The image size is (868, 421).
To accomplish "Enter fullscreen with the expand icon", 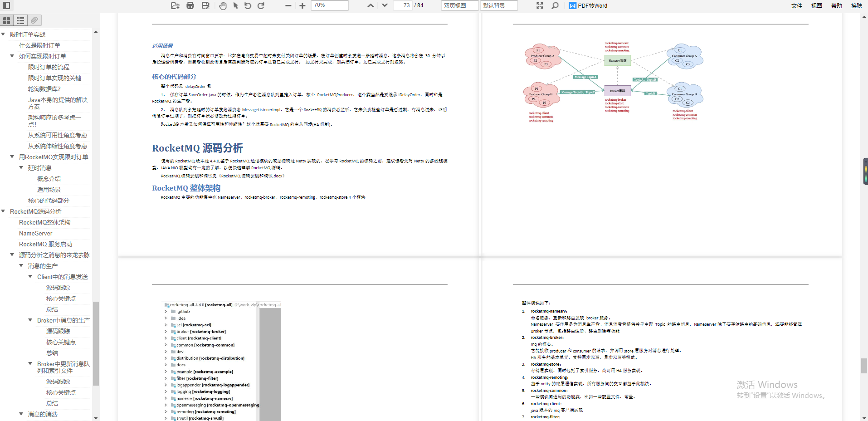I will click(540, 5).
